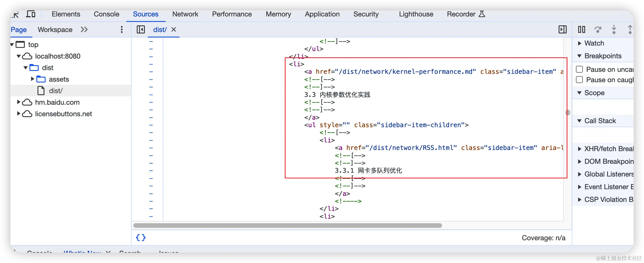Expand CSP Violation Breakpoints section

coord(579,200)
